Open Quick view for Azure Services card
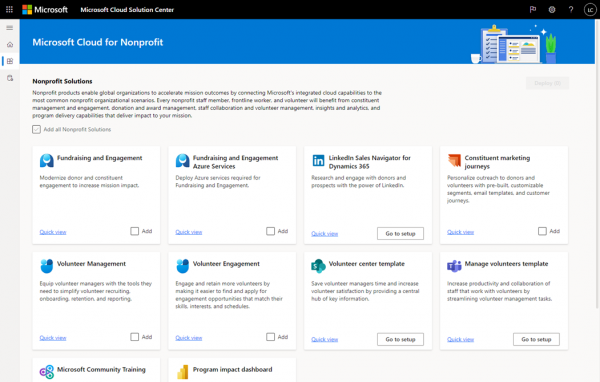Image resolution: width=600 pixels, height=382 pixels. pyautogui.click(x=189, y=232)
